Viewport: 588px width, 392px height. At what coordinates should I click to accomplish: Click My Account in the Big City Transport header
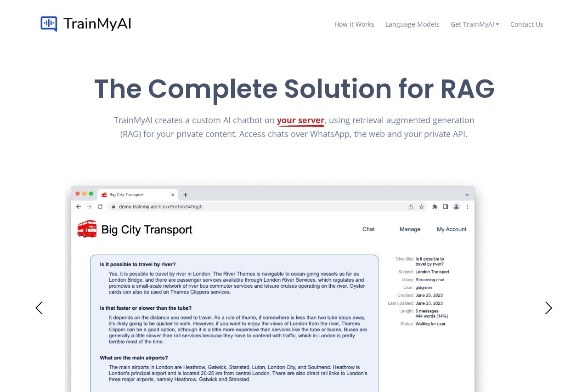click(x=452, y=229)
